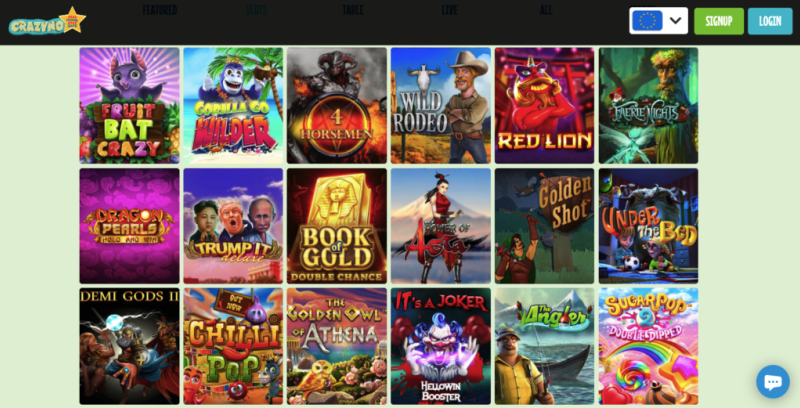Select the EU flag currency icon
The width and height of the screenshot is (800, 408).
(647, 21)
